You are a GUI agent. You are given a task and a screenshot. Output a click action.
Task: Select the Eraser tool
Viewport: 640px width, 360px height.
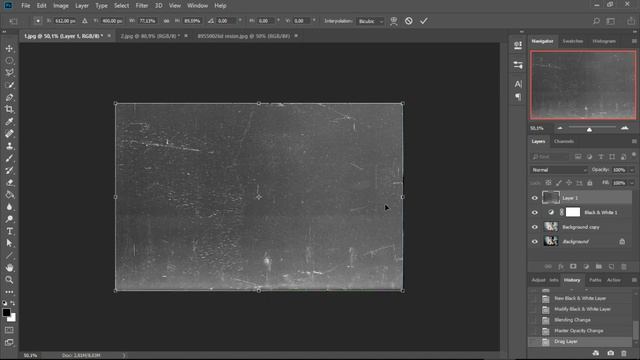[9, 182]
